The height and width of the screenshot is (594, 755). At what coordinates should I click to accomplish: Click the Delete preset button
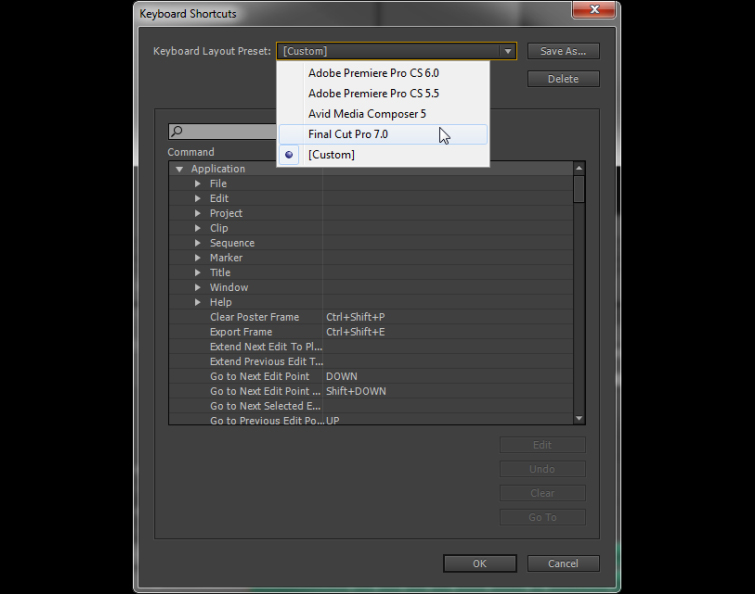point(563,79)
